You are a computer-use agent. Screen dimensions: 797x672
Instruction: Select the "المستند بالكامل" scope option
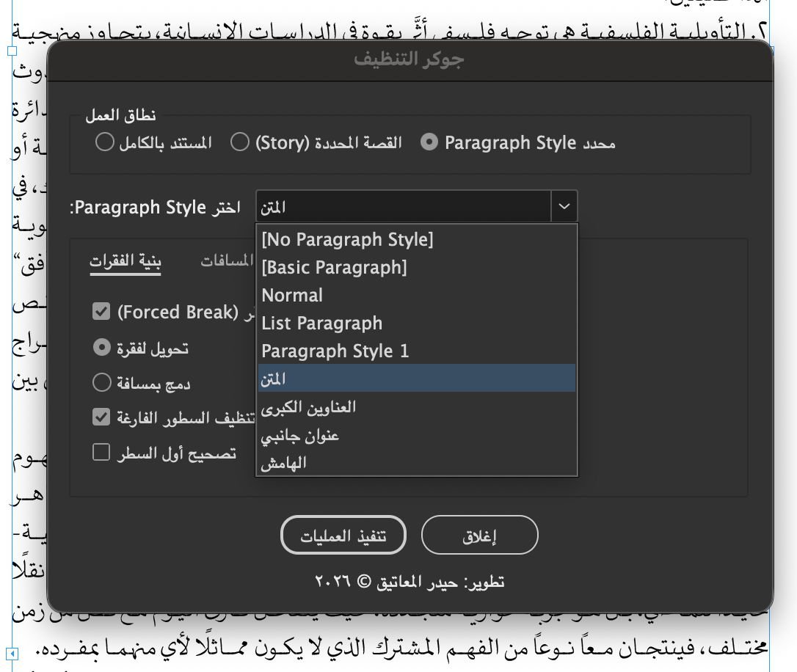coord(105,142)
